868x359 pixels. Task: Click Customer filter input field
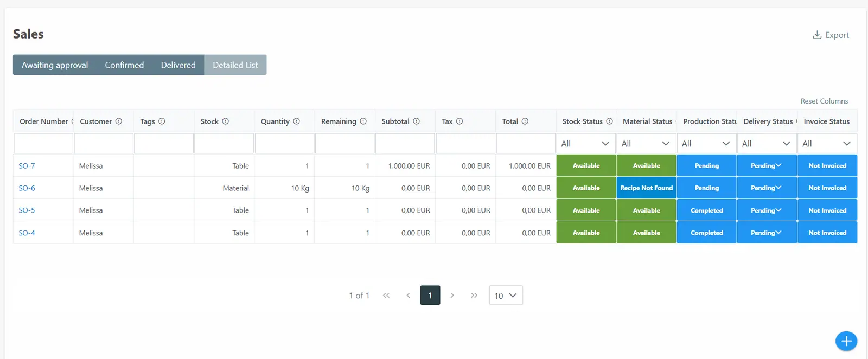pyautogui.click(x=104, y=144)
